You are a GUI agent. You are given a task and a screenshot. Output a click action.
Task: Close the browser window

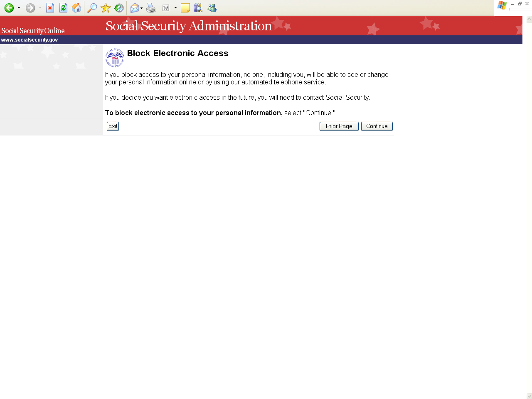527,4
